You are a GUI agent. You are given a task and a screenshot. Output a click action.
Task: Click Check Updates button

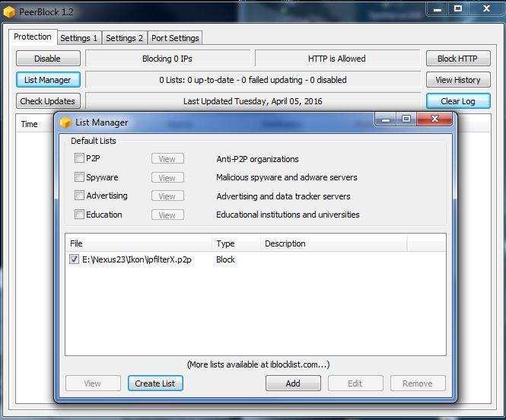click(48, 101)
